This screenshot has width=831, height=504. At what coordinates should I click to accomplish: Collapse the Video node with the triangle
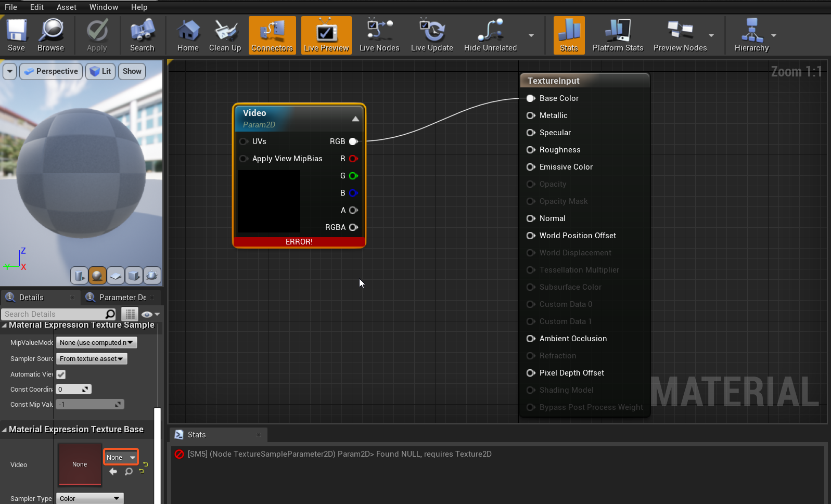click(355, 119)
